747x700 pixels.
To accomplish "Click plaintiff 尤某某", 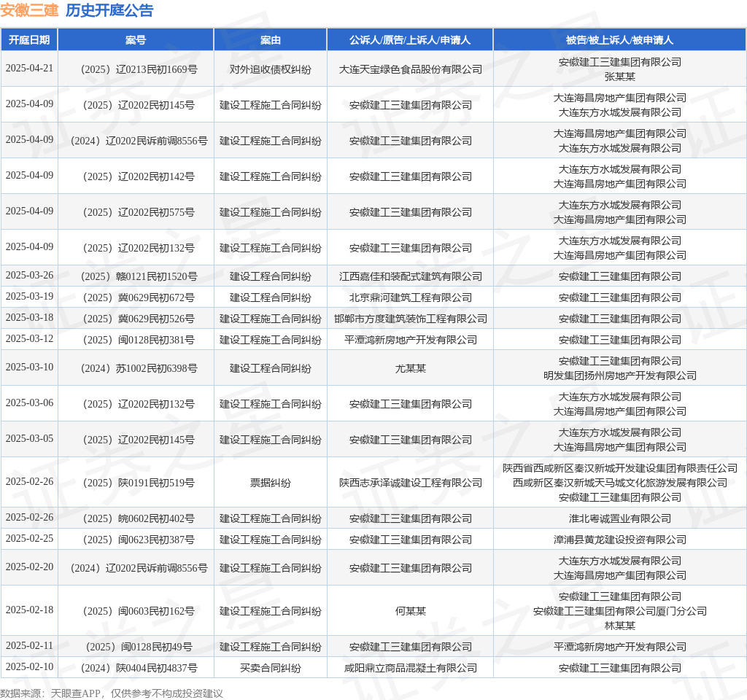I will pyautogui.click(x=410, y=368).
